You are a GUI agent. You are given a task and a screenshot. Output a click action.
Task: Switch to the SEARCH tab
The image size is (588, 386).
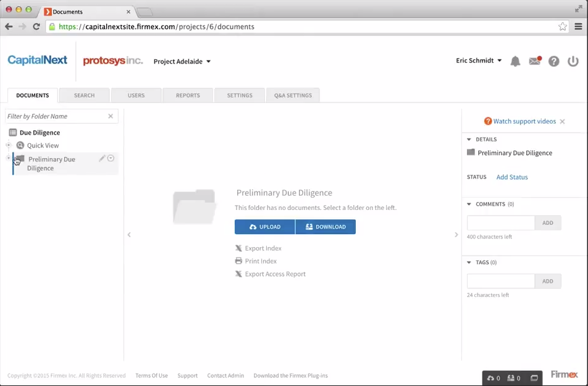(85, 95)
